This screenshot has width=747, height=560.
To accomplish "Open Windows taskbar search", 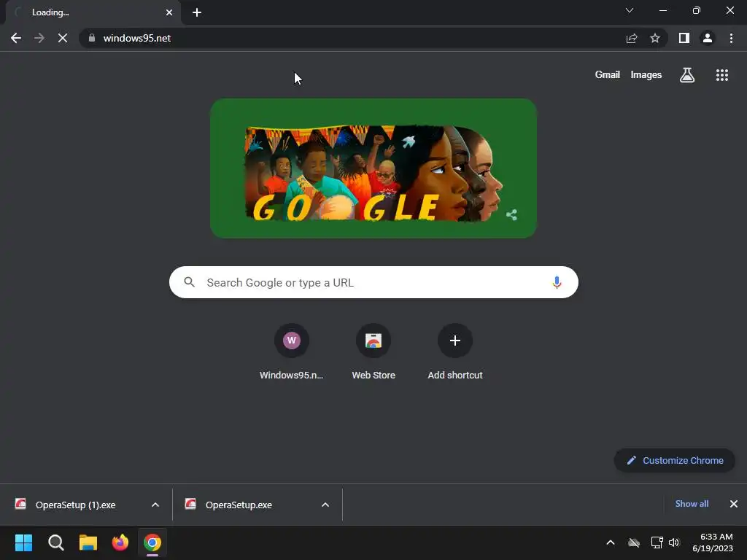I will tap(55, 542).
